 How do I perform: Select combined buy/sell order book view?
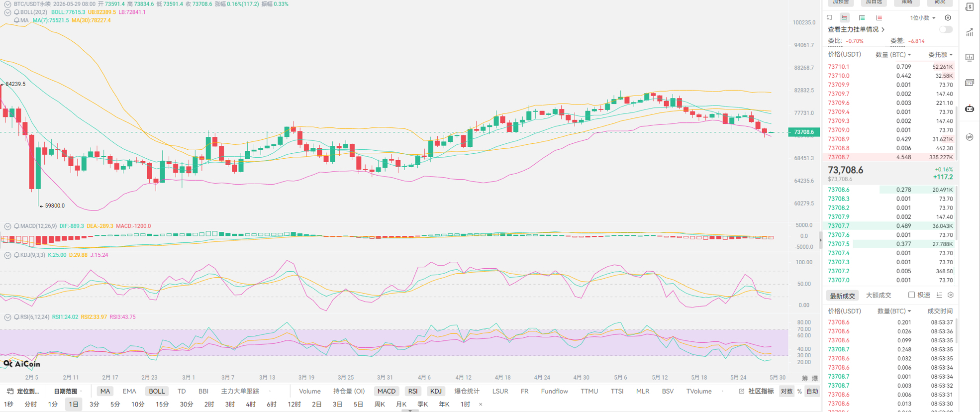coord(845,18)
